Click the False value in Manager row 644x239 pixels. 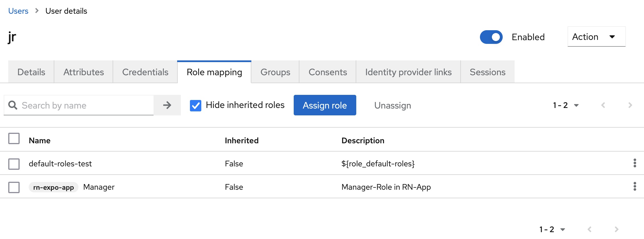pos(234,187)
